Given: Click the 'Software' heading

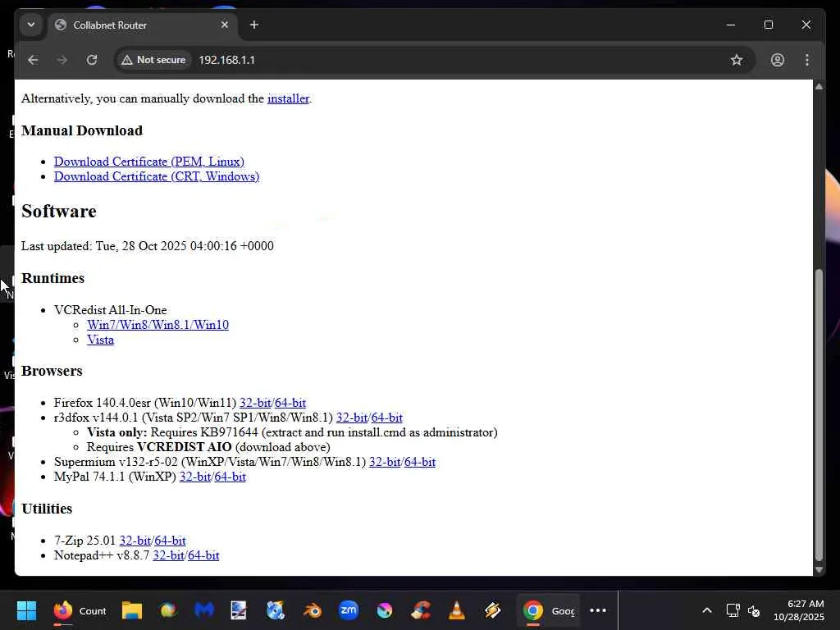Looking at the screenshot, I should pyautogui.click(x=59, y=211).
